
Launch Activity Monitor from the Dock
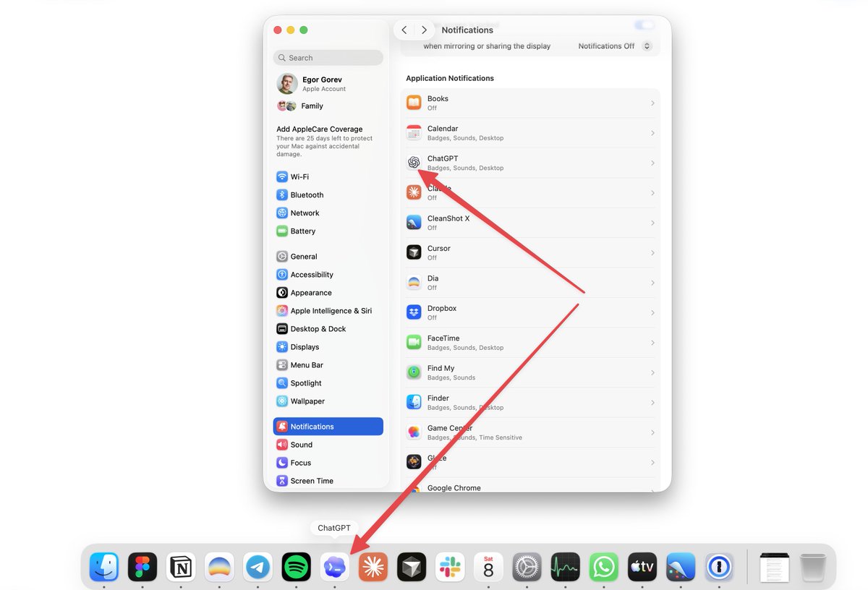click(x=566, y=568)
